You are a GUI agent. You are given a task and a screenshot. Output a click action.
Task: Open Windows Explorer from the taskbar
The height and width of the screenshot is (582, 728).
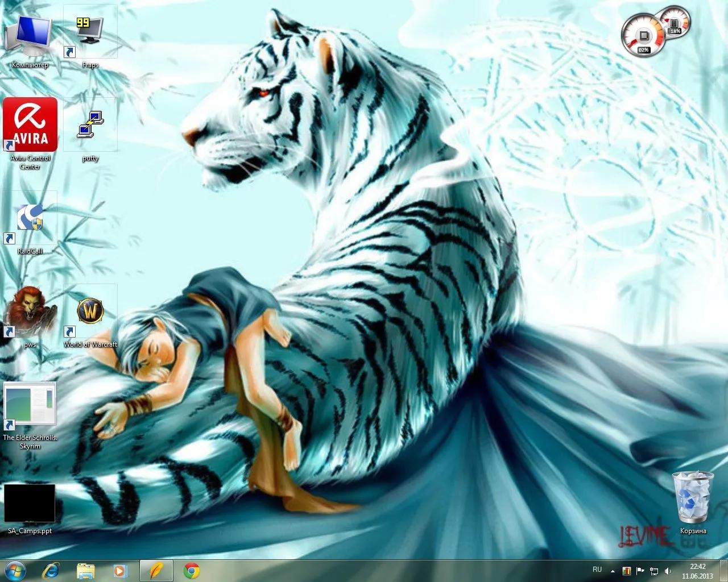click(86, 570)
